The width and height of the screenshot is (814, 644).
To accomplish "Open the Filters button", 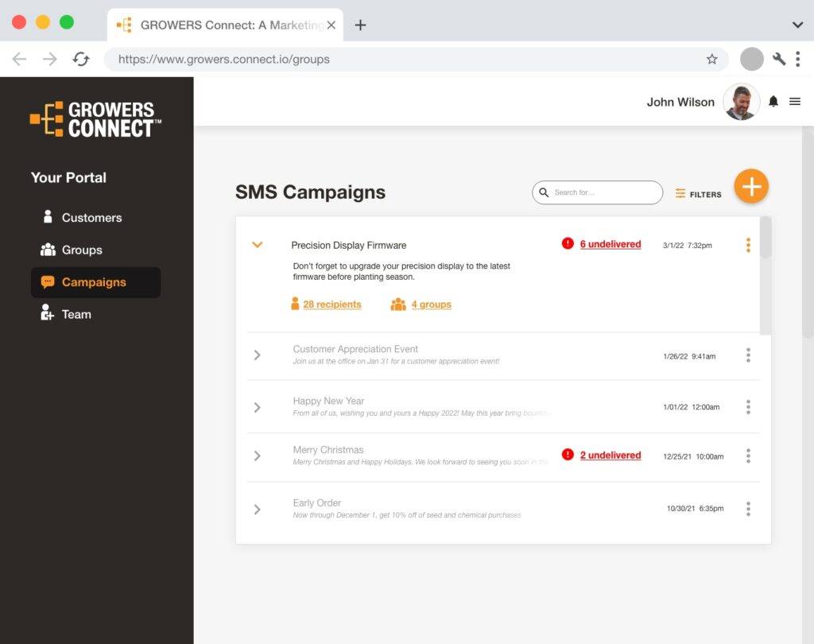I will (698, 194).
